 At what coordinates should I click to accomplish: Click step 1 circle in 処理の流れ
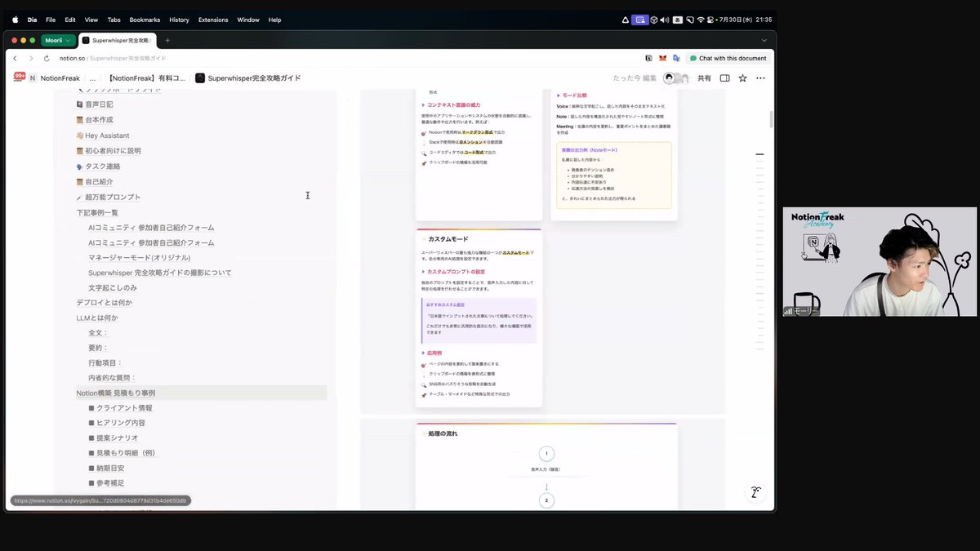546,454
